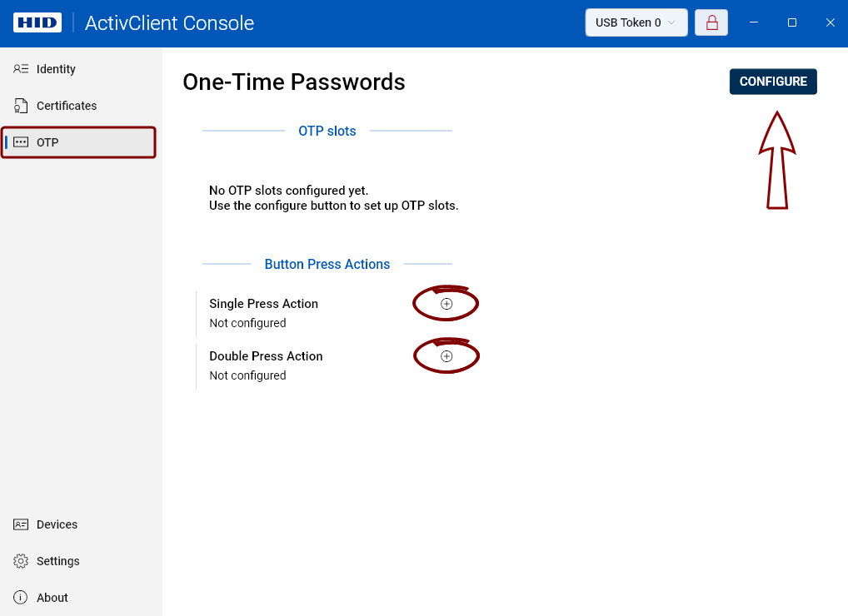Click the Settings gear icon
The image size is (848, 616).
(x=22, y=561)
